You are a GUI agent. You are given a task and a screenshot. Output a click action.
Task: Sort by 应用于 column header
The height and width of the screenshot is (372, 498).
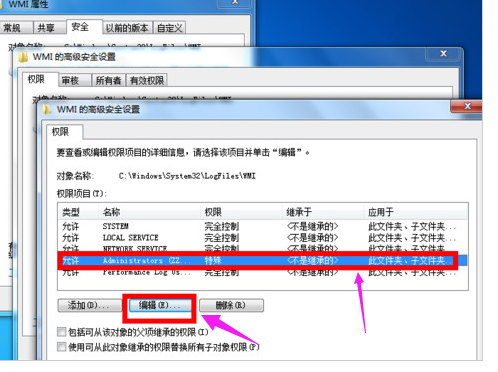pos(415,212)
